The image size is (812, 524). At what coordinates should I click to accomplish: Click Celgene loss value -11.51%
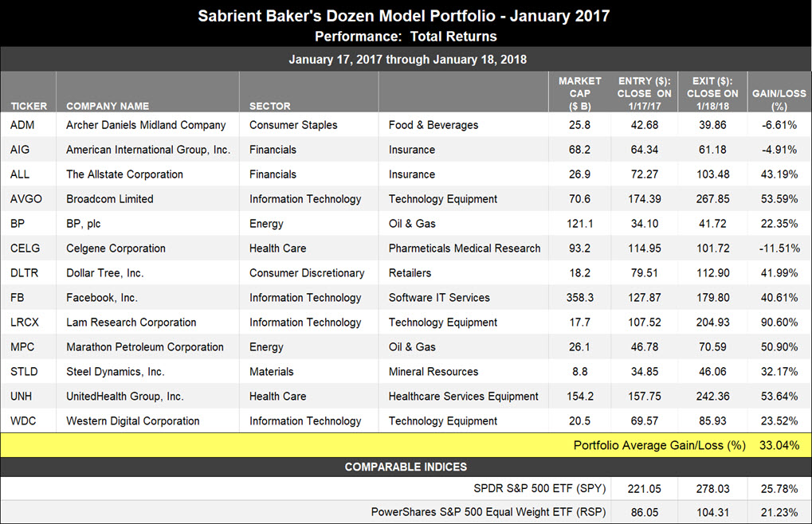[x=779, y=248]
